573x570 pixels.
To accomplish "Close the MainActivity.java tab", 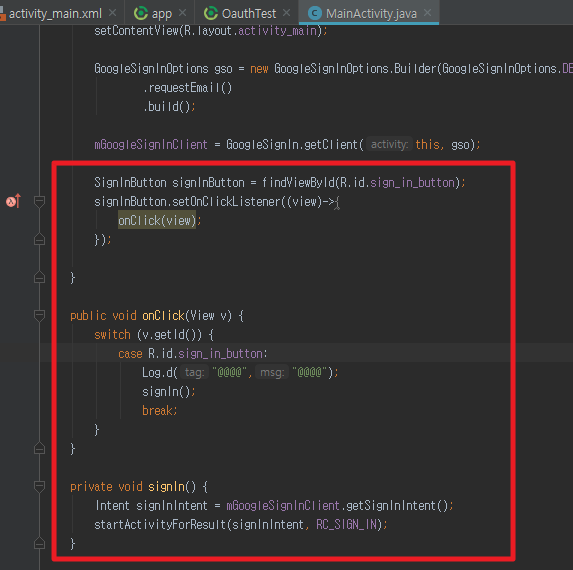I will pos(427,13).
